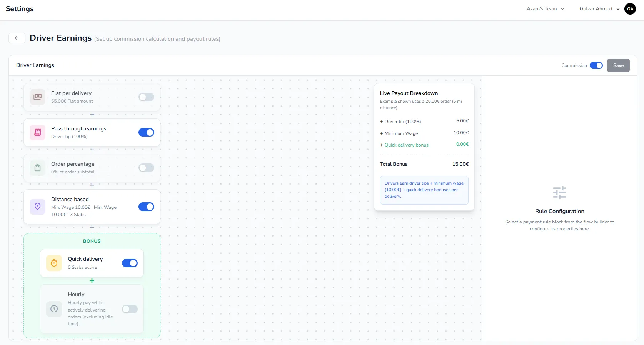Viewport: 644px width, 345px height.
Task: Click the Order percentage rule title
Action: tap(73, 164)
